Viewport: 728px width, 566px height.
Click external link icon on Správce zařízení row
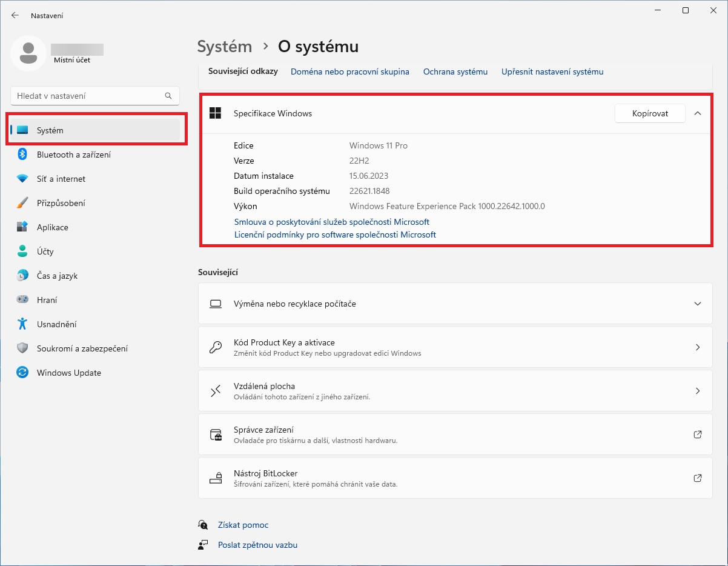[697, 434]
